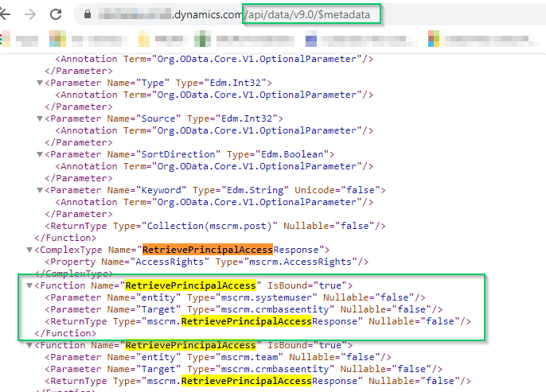Screen dimensions: 546x392
Task: Click OptionalParameter annotation under Keyword parameter
Action: 214,202
